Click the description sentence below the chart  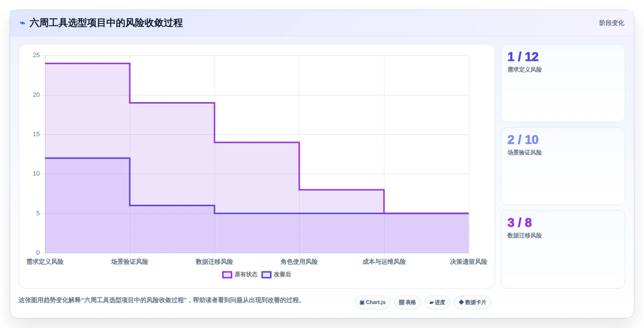[x=161, y=300]
